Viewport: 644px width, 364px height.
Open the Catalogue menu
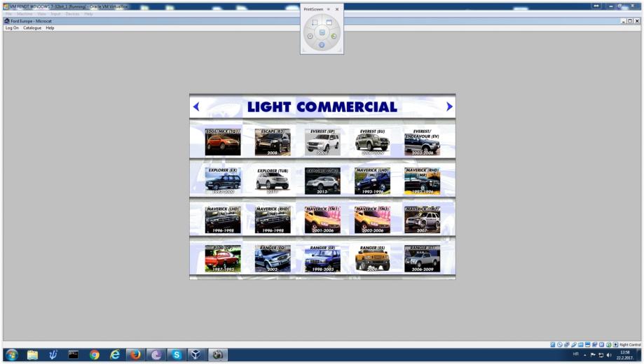coord(32,28)
